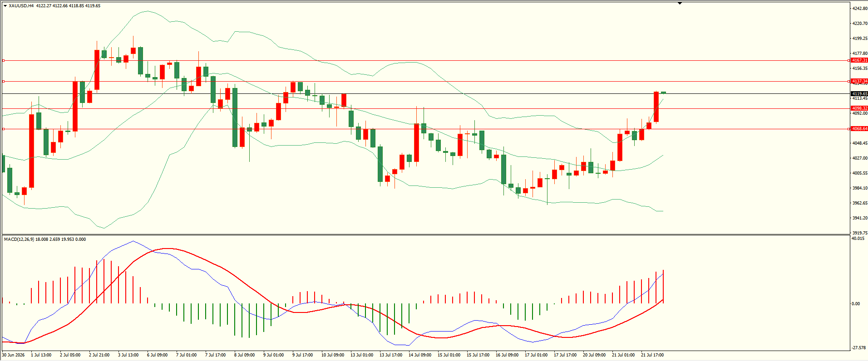
Task: Select the 4137.34 red price label
Action: (x=859, y=81)
